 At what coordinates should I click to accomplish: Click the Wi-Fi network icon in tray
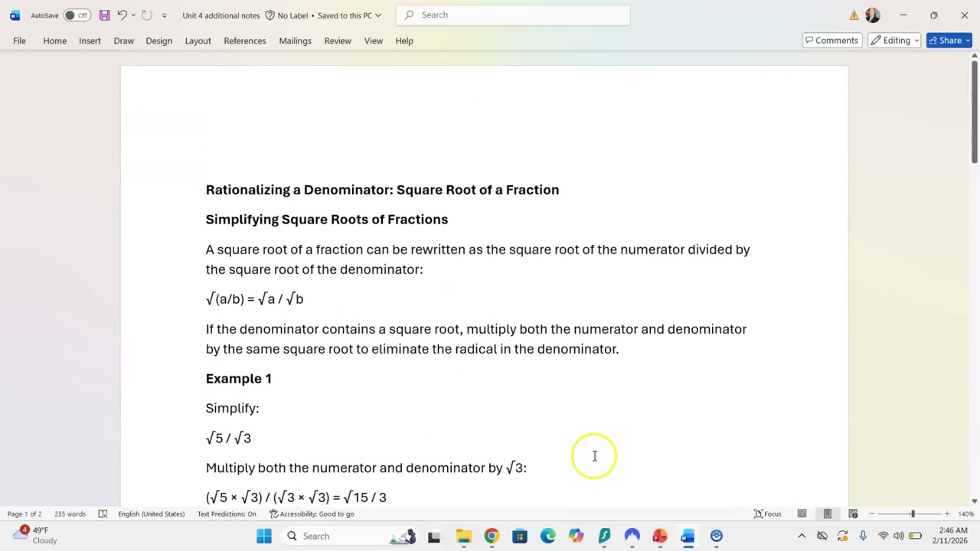click(884, 536)
